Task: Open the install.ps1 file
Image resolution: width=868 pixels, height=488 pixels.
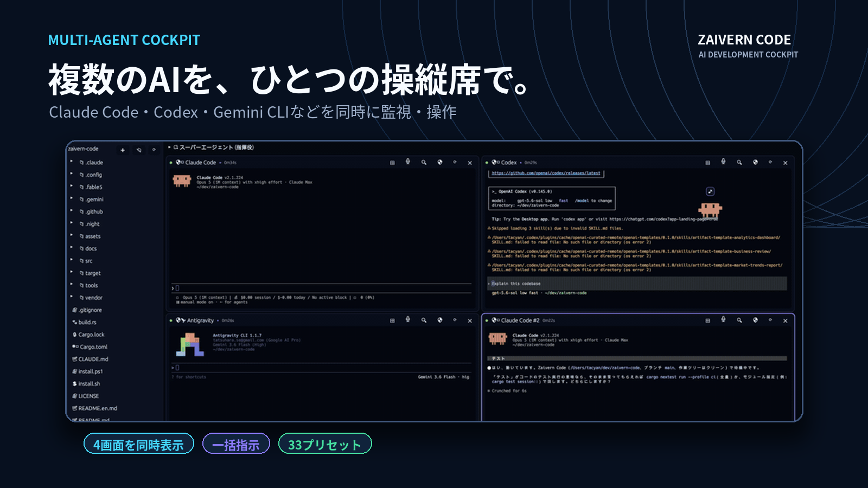Action: click(x=87, y=371)
